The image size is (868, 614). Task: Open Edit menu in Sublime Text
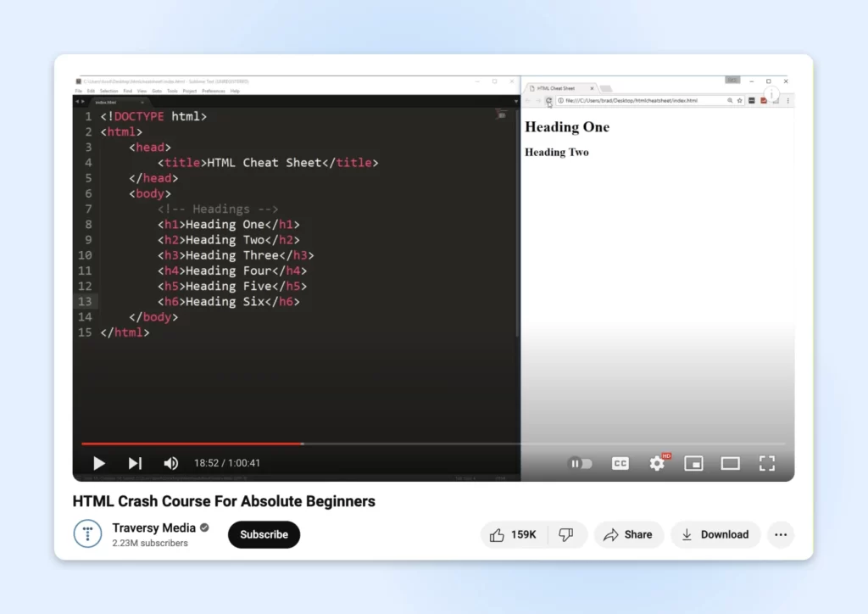(x=91, y=91)
